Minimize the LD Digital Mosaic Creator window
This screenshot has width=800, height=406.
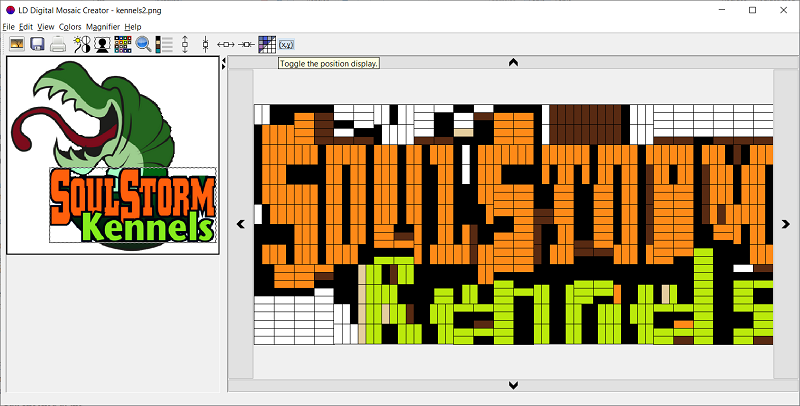tap(722, 10)
